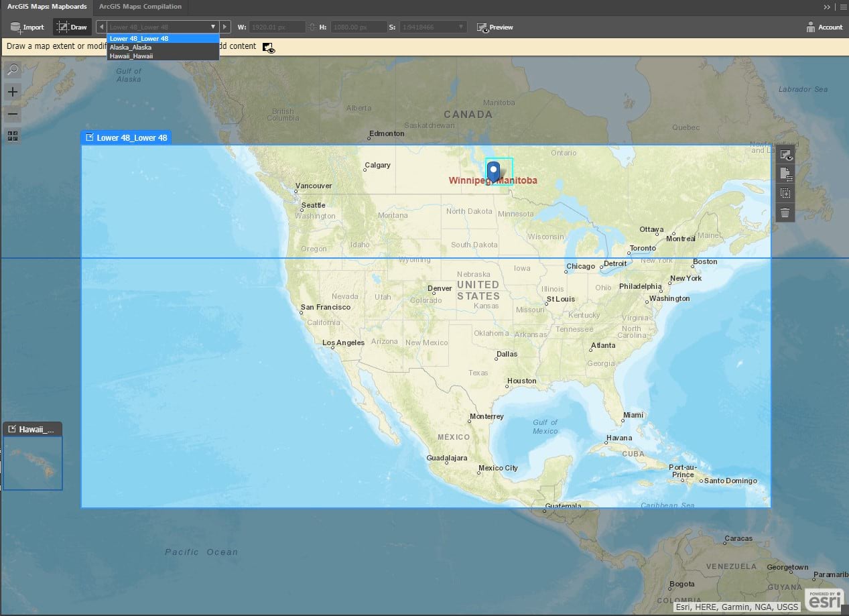Click the zoom in plus icon
Image resolution: width=849 pixels, height=616 pixels.
[x=12, y=92]
